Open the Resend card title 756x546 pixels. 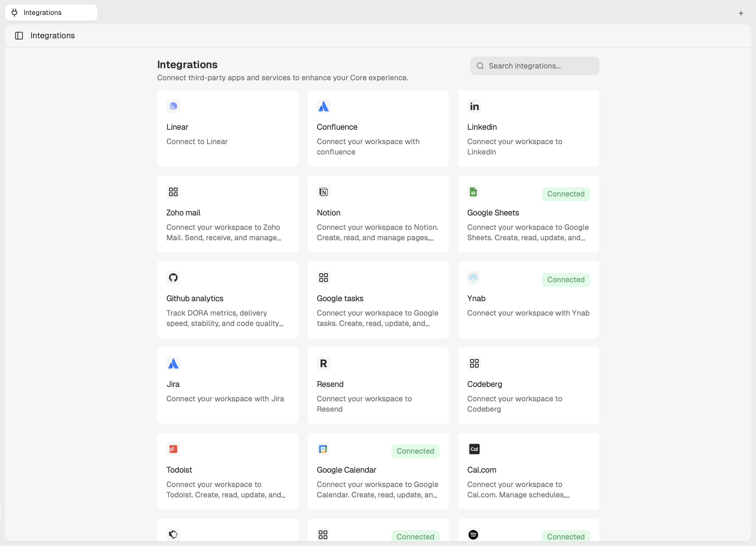(330, 384)
